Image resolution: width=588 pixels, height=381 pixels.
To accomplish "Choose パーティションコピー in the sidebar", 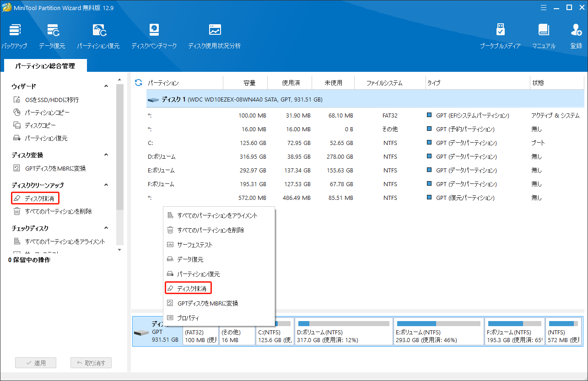I will pyautogui.click(x=41, y=113).
